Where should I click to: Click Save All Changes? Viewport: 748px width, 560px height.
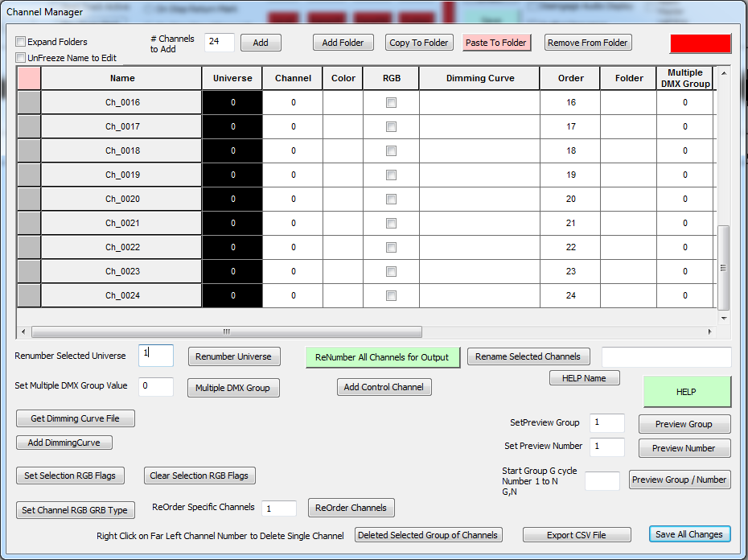click(x=689, y=534)
